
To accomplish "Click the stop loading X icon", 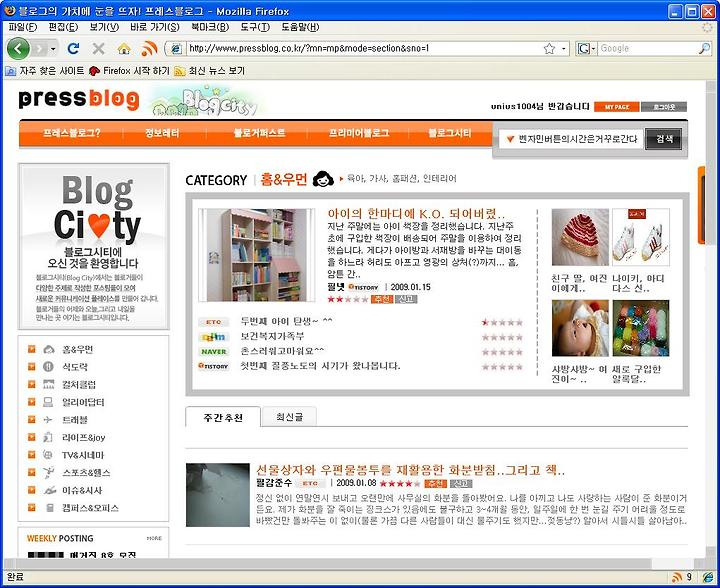I will pyautogui.click(x=98, y=48).
